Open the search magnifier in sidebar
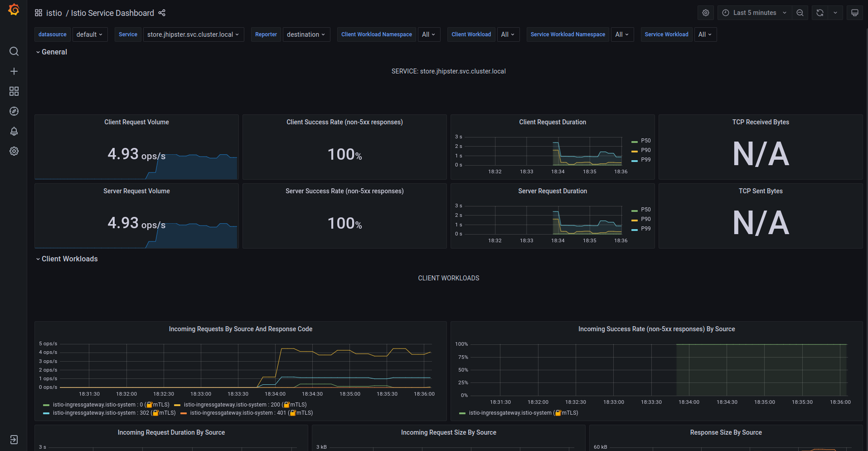 point(14,51)
